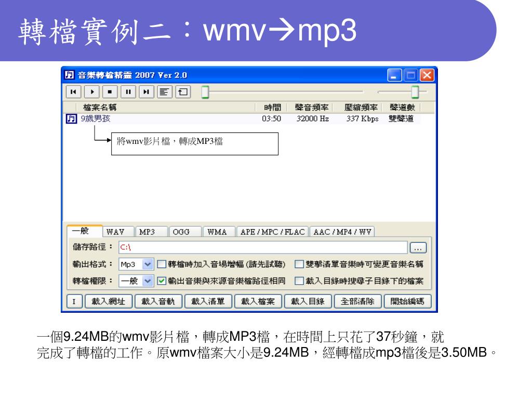Click the playback position slider handle
Viewport: 532px width, 399px height.
[205, 92]
